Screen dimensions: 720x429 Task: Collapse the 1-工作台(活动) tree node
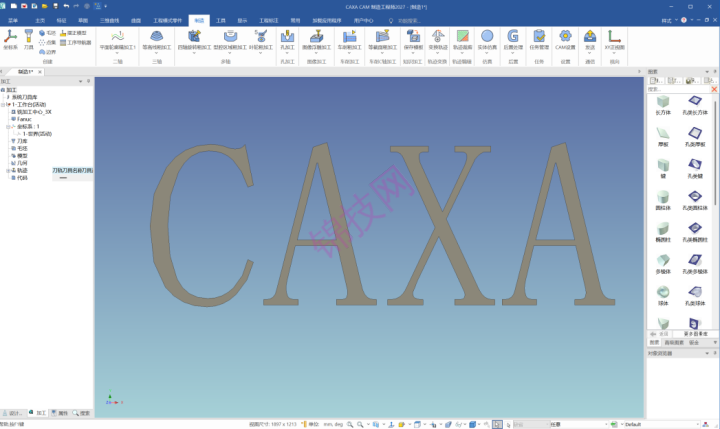tap(3, 105)
